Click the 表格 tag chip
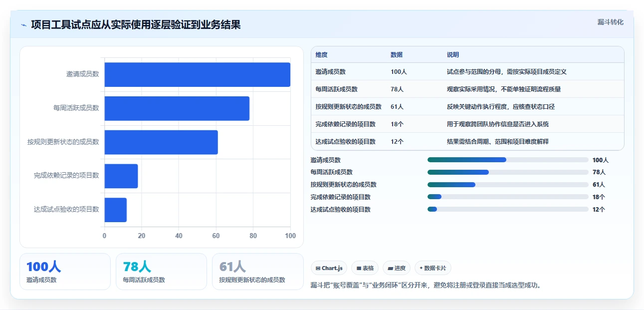Screen dimensions: 644x310 click(365, 268)
